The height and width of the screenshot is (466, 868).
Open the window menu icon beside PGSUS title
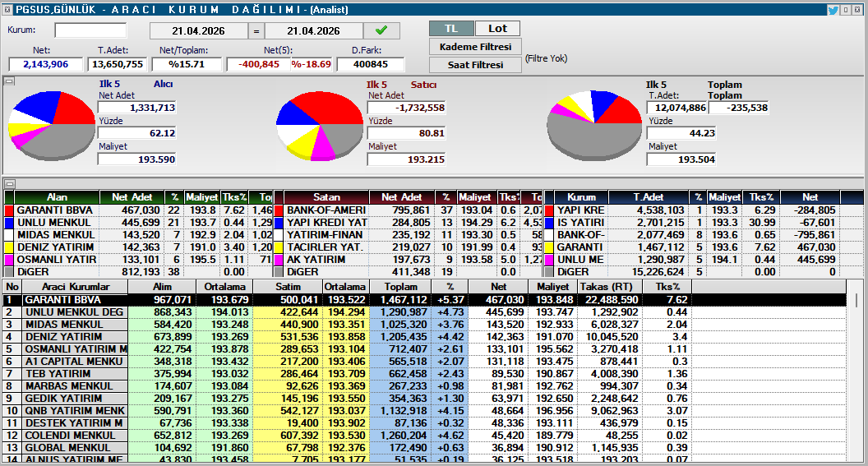(7, 9)
